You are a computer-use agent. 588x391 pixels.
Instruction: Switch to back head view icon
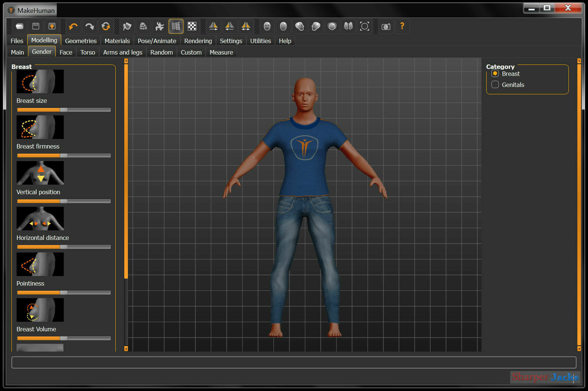coord(283,26)
